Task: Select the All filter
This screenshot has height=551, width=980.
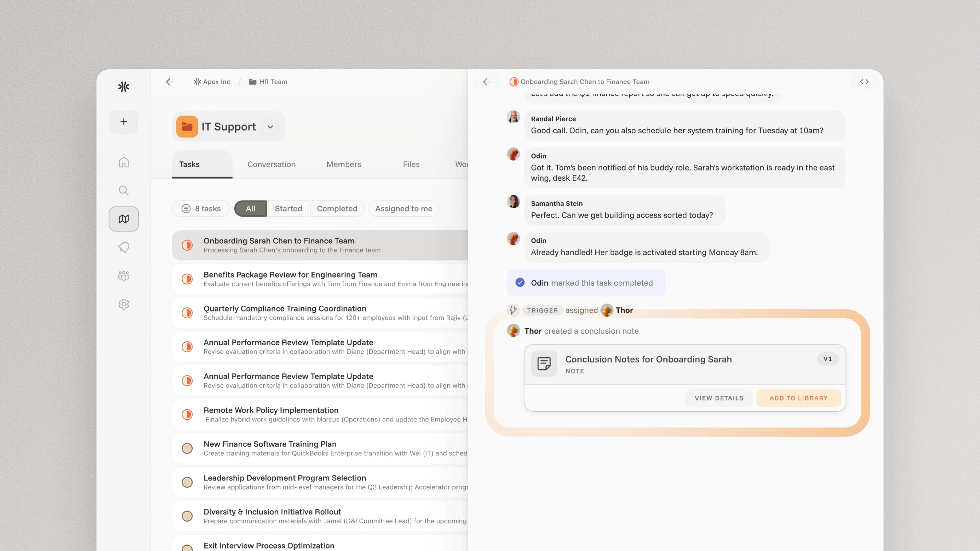Action: [250, 209]
